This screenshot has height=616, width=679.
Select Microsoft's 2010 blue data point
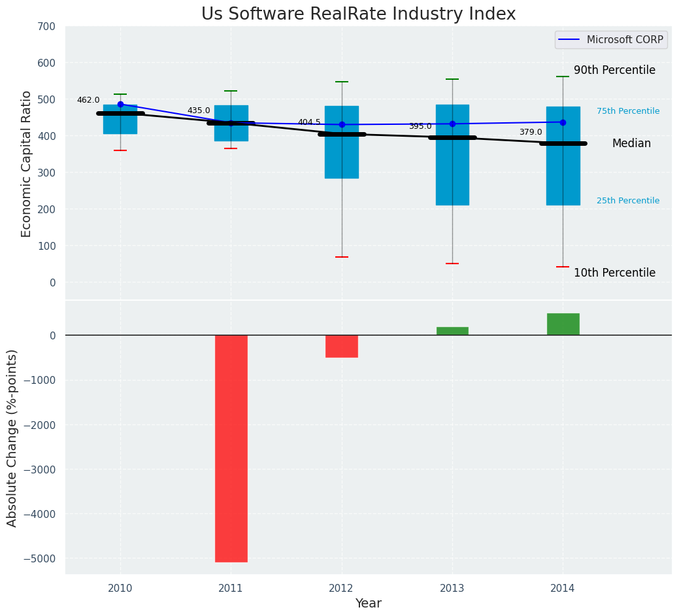coord(120,105)
